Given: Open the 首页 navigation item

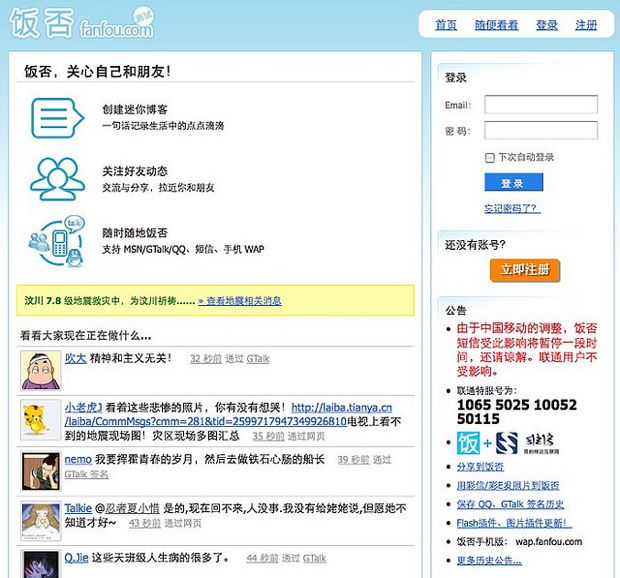Looking at the screenshot, I should click(446, 25).
